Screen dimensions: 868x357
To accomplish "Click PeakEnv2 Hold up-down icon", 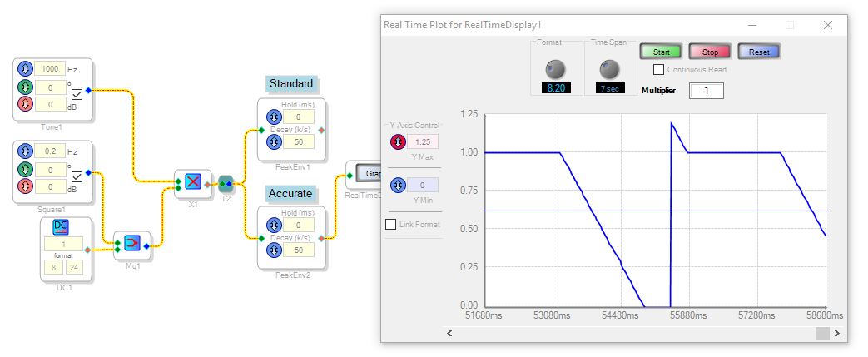I will pos(274,225).
